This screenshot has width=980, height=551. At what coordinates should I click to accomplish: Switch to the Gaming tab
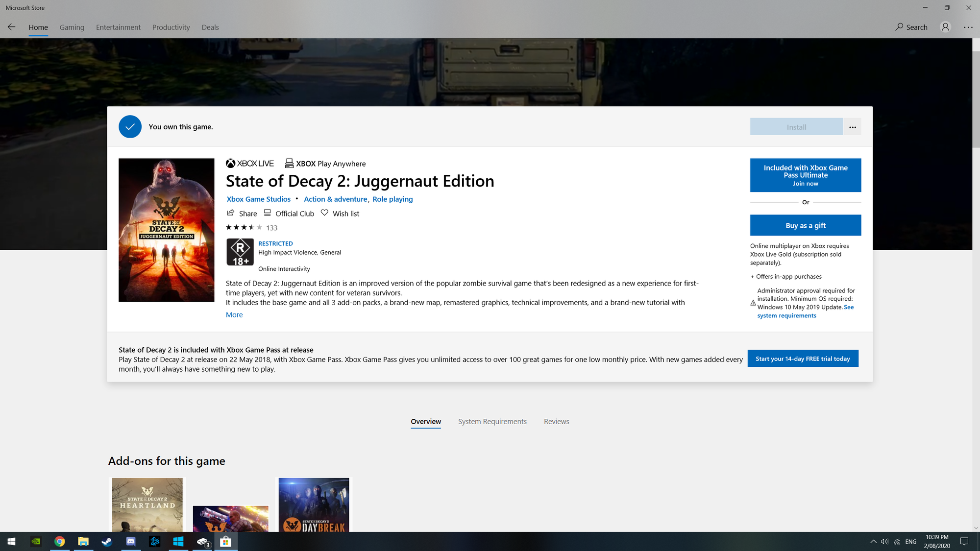pos(72,27)
